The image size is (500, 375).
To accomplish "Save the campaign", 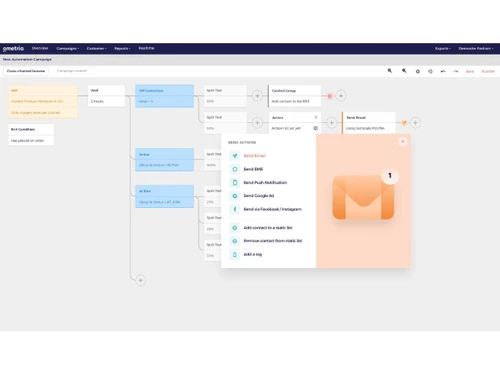I will tap(470, 71).
